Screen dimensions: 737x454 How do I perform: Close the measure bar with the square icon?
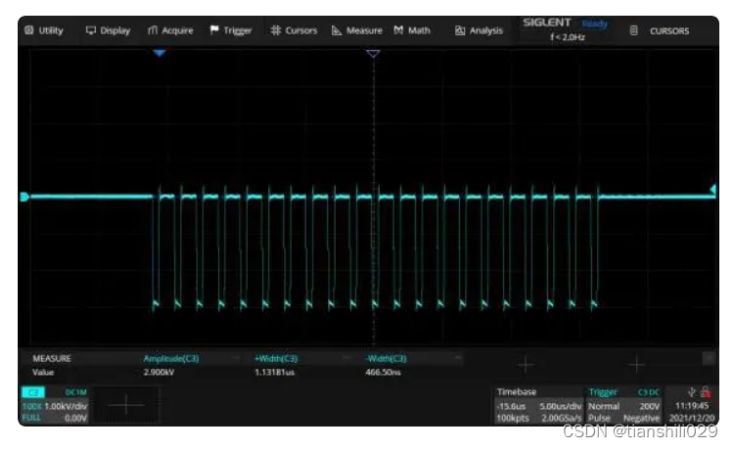pos(708,359)
